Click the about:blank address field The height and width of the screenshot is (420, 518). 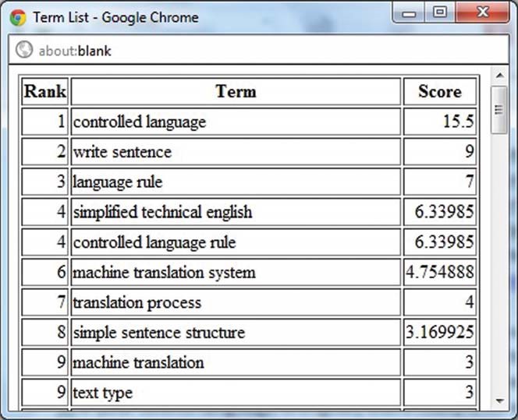(259, 50)
